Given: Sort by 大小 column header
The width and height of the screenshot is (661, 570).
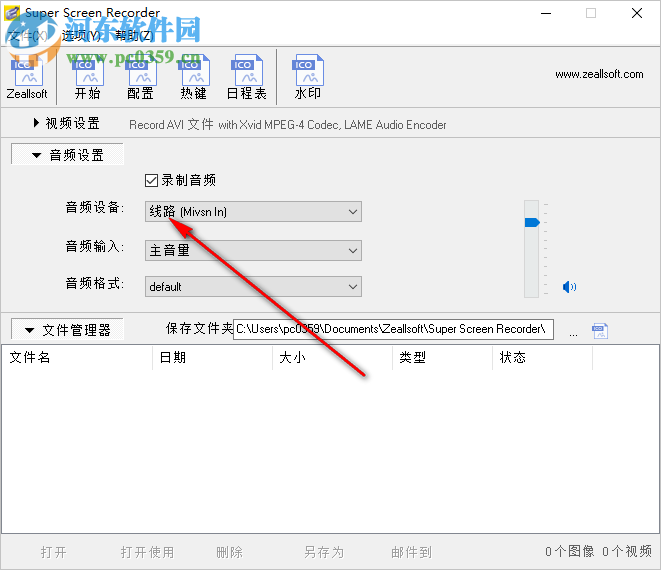Looking at the screenshot, I should (x=332, y=358).
